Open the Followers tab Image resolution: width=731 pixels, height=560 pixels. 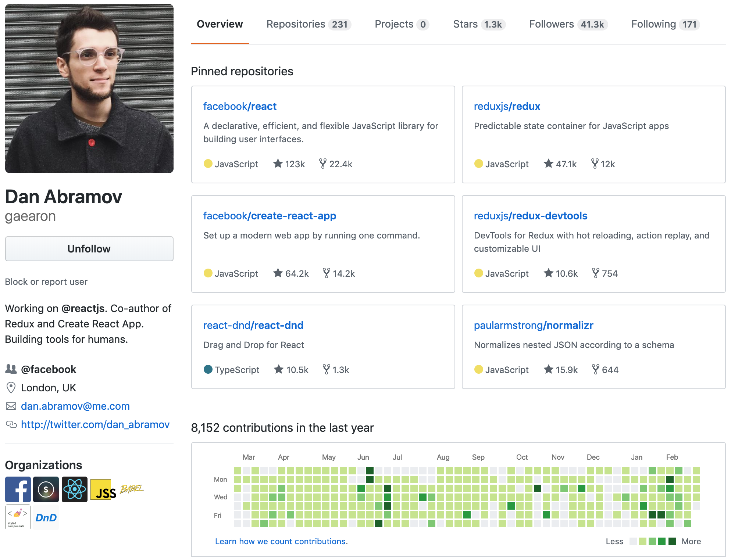pyautogui.click(x=568, y=24)
